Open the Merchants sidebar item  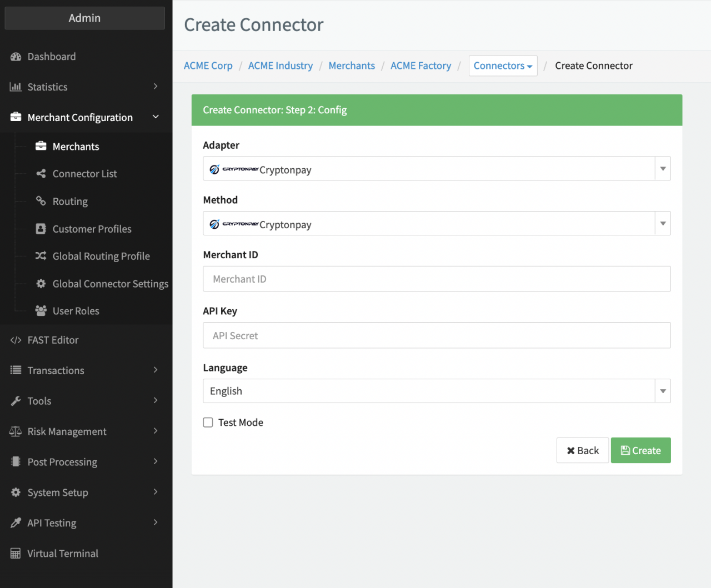coord(76,147)
